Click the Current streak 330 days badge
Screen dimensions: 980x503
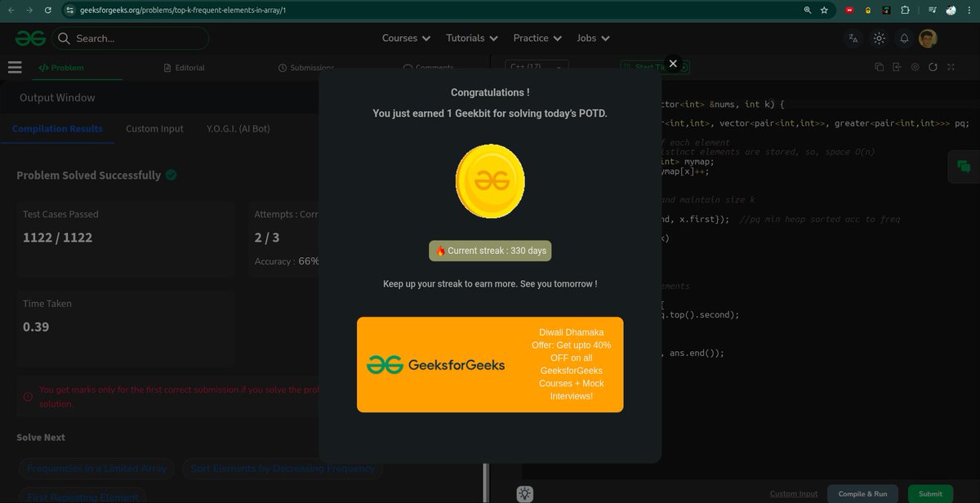pos(490,251)
